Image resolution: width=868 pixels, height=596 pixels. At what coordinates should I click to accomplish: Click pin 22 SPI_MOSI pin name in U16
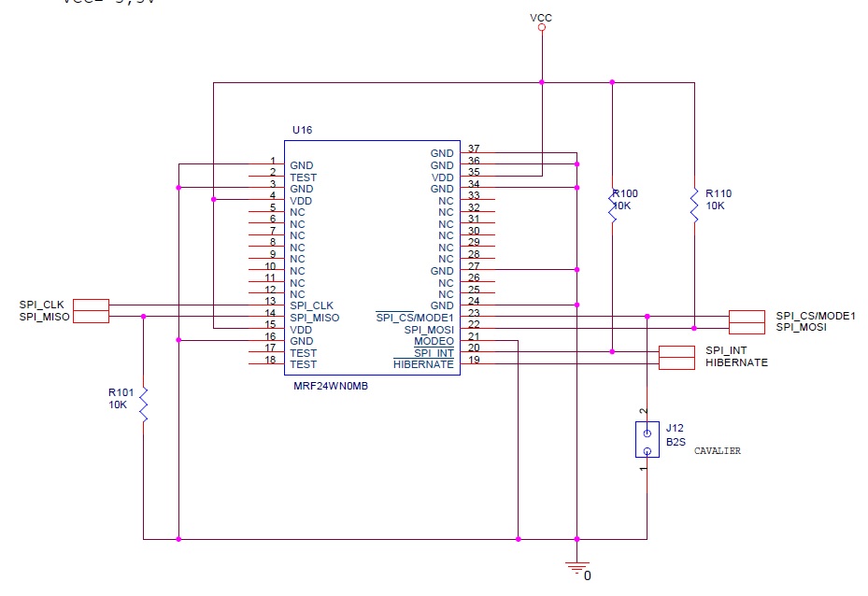[429, 330]
